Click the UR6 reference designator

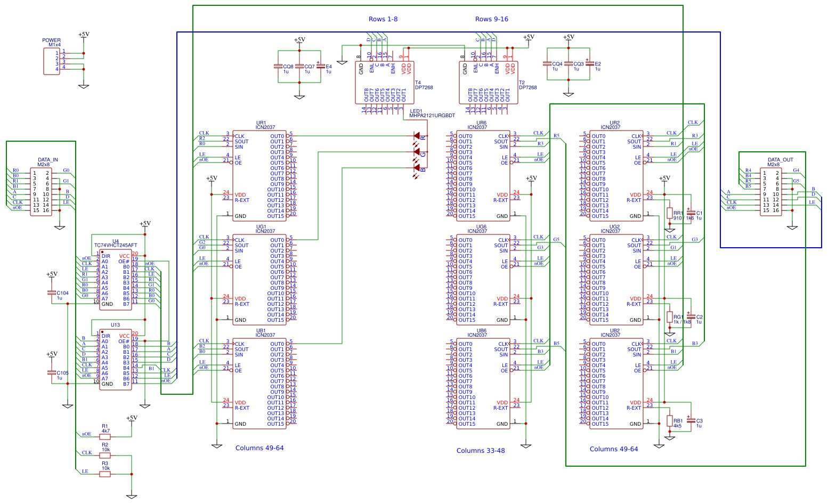pyautogui.click(x=481, y=123)
